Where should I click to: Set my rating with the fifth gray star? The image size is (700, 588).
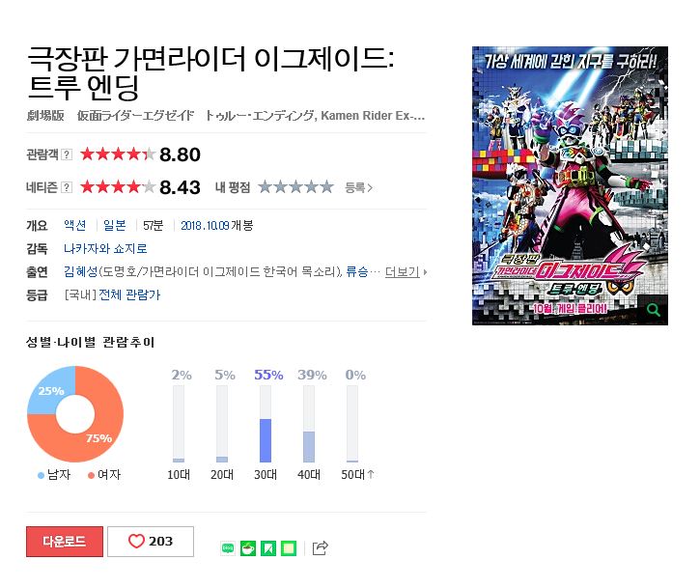[327, 186]
